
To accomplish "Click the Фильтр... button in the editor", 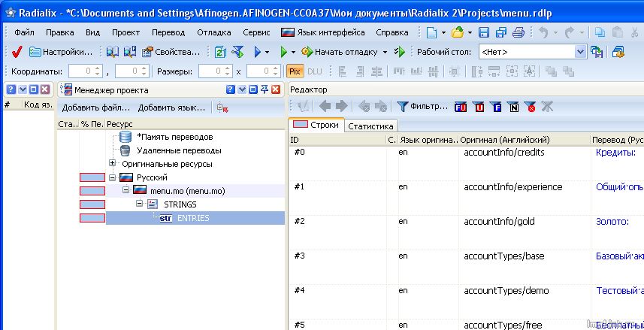I will tap(422, 107).
